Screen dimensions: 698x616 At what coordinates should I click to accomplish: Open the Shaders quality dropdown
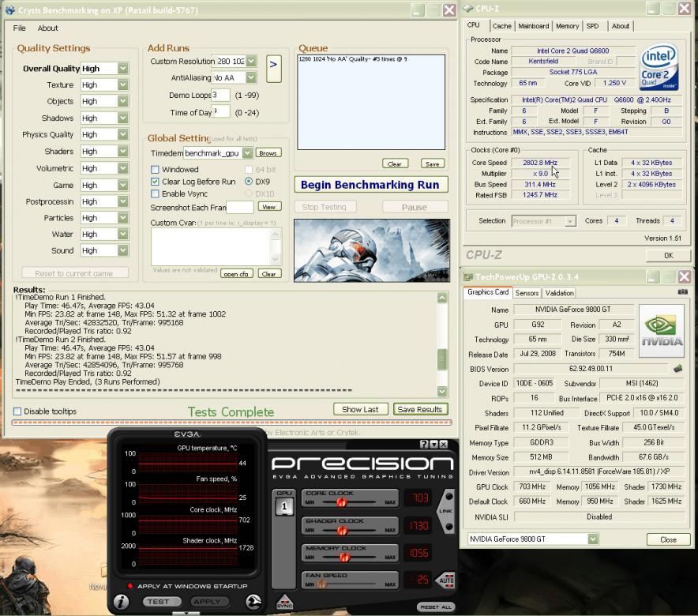tap(123, 152)
